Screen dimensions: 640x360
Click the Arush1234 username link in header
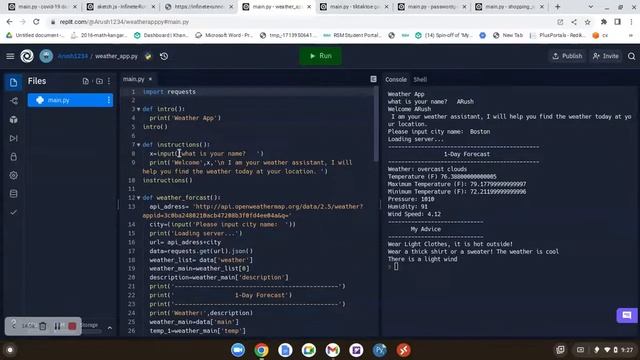pyautogui.click(x=73, y=56)
